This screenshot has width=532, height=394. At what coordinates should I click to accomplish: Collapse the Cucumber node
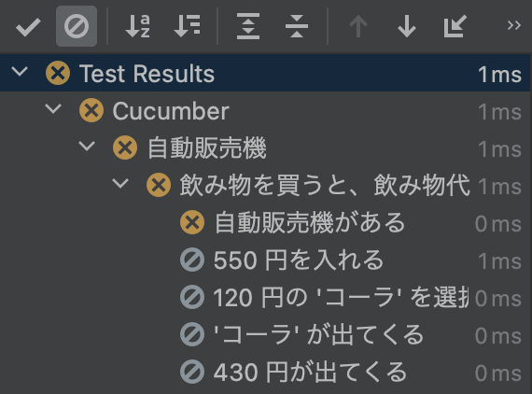click(x=53, y=109)
